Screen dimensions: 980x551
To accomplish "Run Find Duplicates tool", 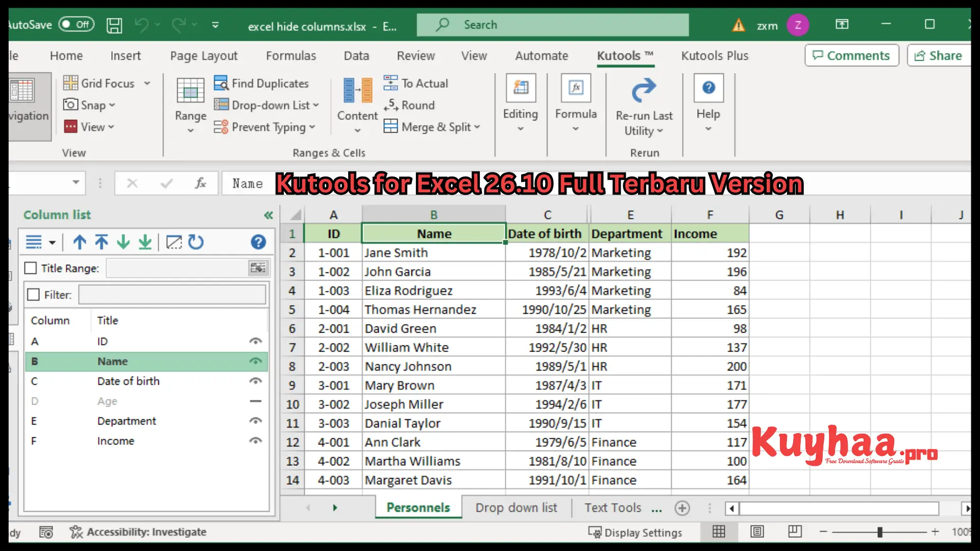I will 261,83.
